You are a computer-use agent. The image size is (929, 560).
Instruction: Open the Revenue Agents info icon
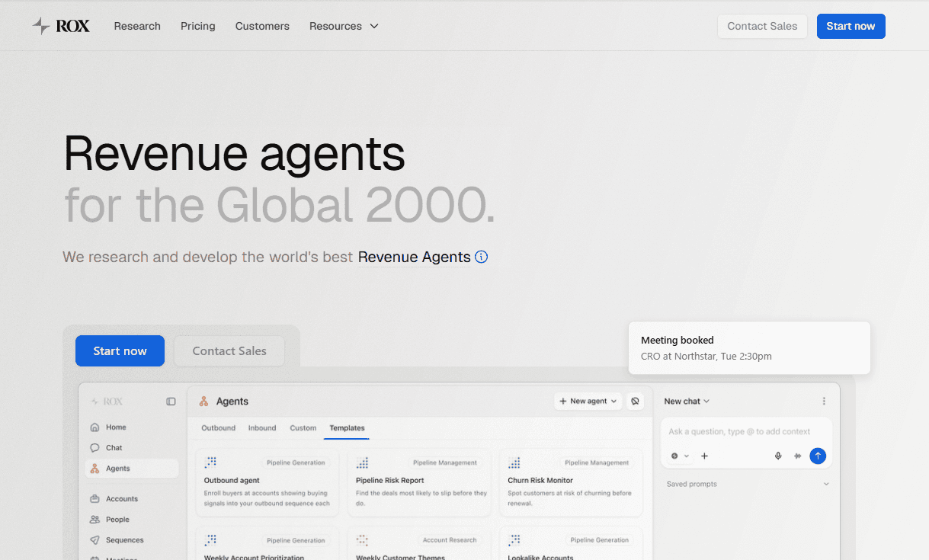pos(481,257)
